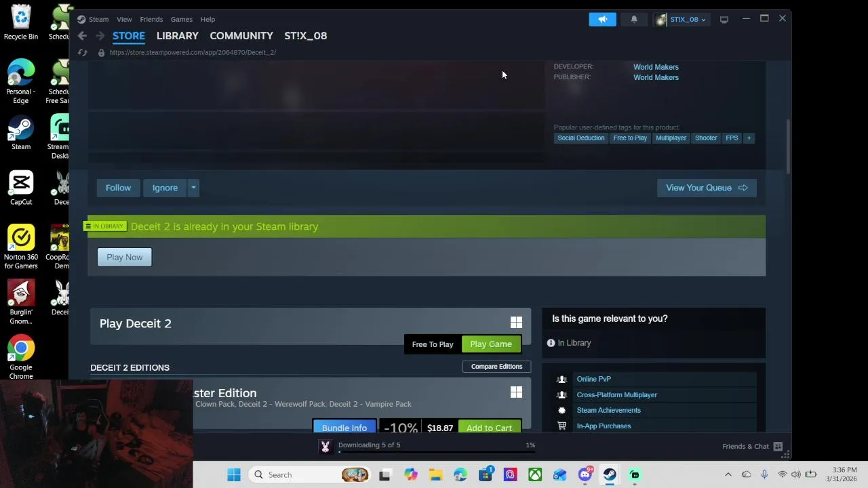Viewport: 868px width, 488px height.
Task: Select the Social Deduction tag
Action: click(x=580, y=138)
